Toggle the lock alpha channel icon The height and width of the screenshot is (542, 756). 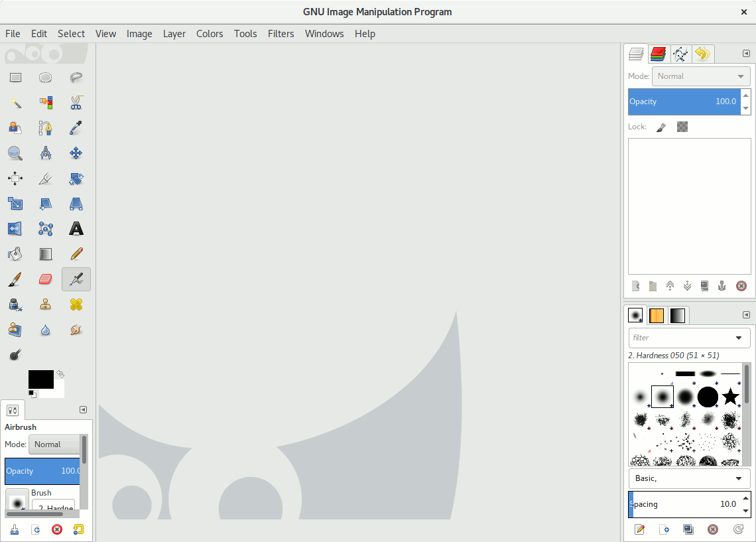click(x=682, y=127)
